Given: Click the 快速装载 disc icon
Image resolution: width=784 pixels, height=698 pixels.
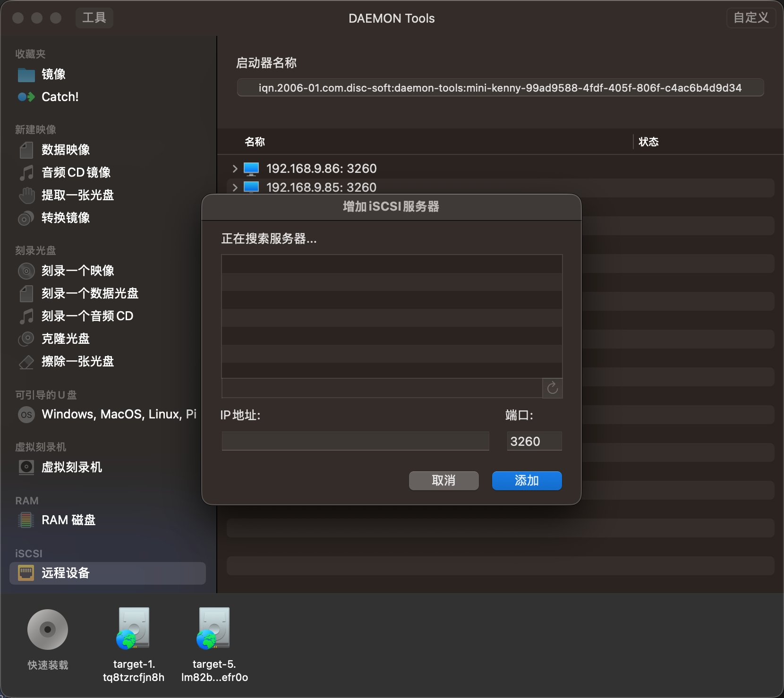Looking at the screenshot, I should pos(48,630).
